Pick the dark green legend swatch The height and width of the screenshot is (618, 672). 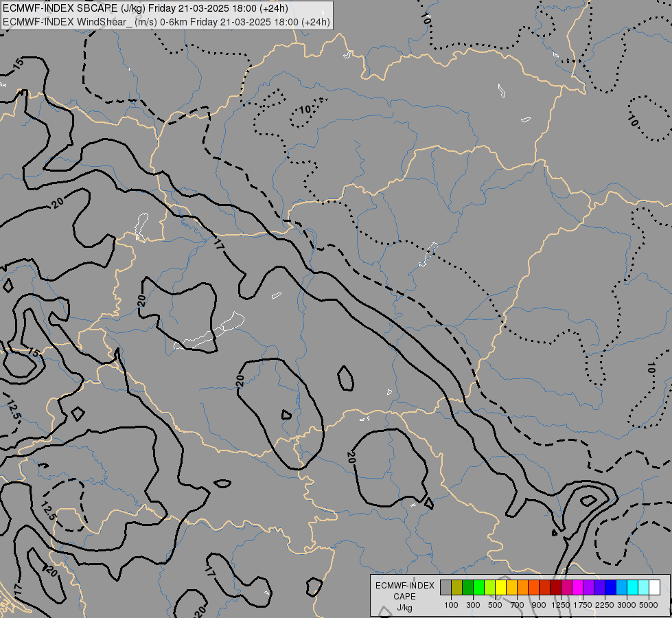point(468,587)
